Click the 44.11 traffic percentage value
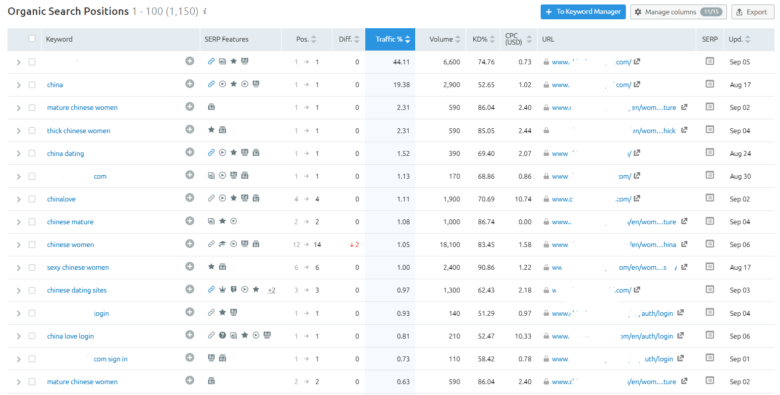 (401, 62)
